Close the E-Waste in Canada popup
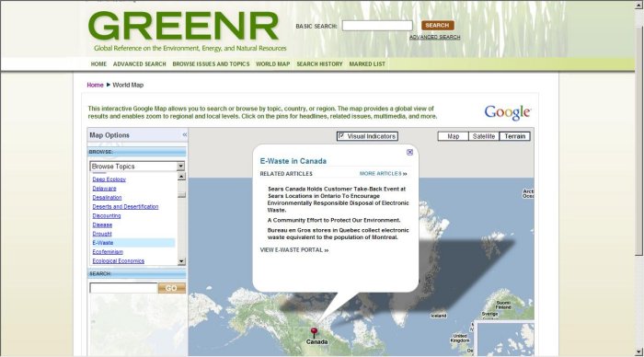The height and width of the screenshot is (357, 644). pyautogui.click(x=409, y=152)
